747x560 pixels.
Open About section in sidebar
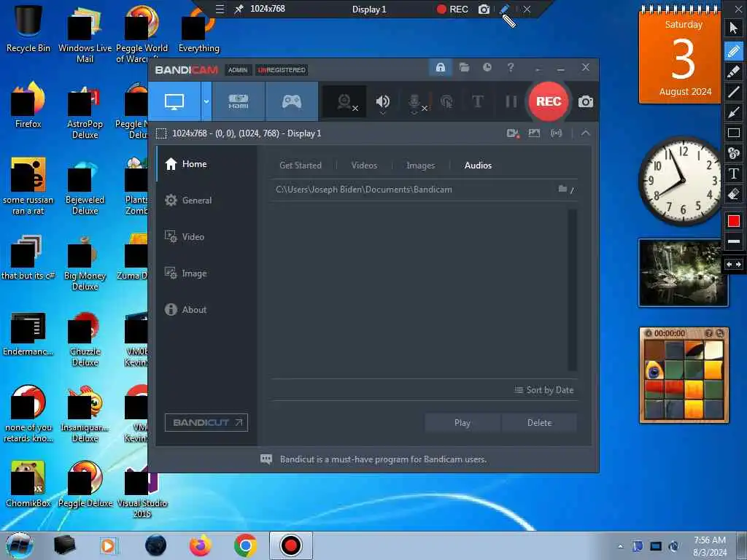pyautogui.click(x=206, y=309)
